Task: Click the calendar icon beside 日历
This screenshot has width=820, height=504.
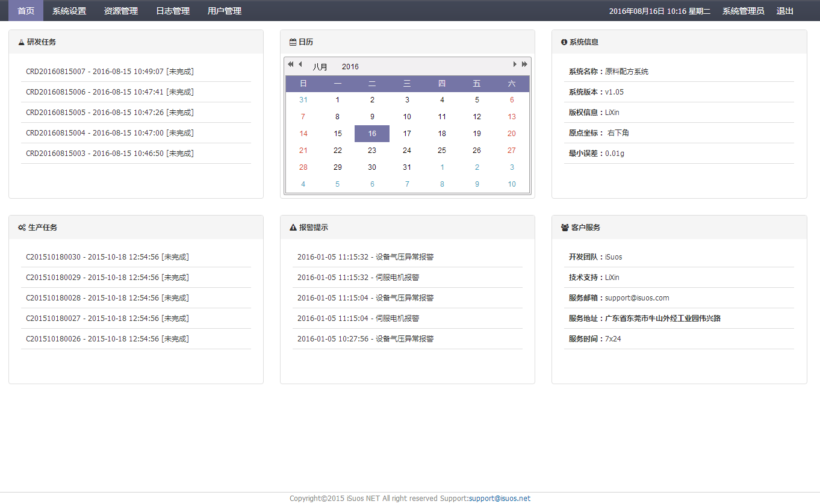Action: tap(293, 42)
